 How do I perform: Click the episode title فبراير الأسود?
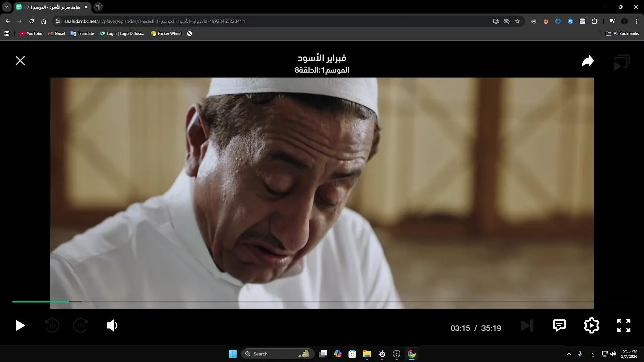(x=322, y=58)
